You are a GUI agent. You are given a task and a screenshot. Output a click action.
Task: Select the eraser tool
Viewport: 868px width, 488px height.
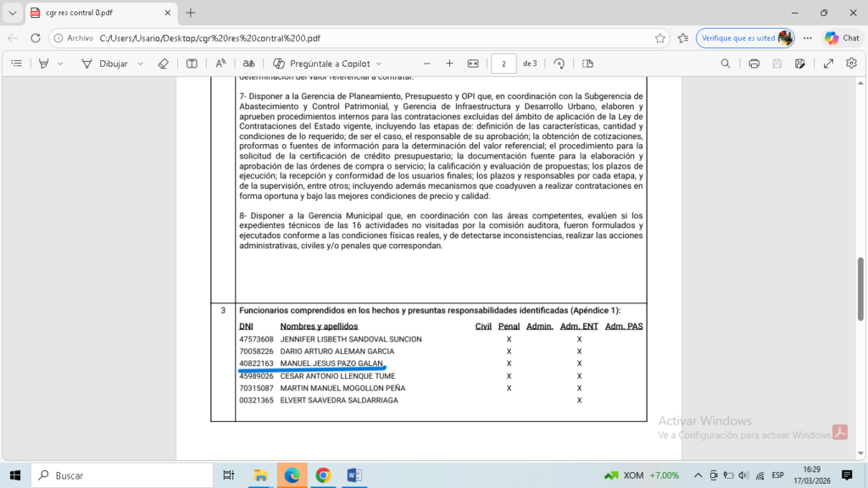pyautogui.click(x=164, y=64)
